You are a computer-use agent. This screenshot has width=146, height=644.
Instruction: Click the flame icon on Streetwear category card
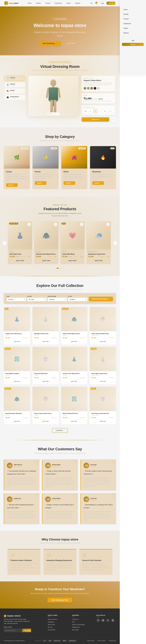pos(103,158)
